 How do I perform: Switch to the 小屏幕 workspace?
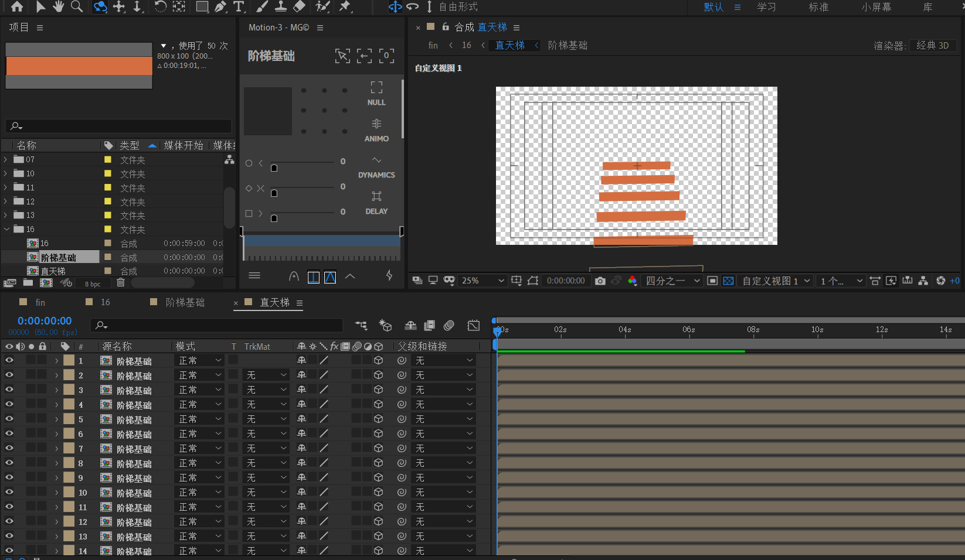click(876, 7)
